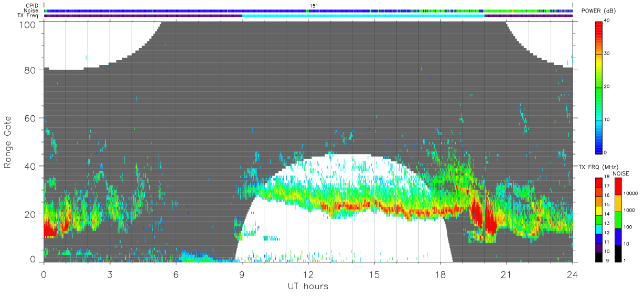Click NOISE legend tick label "1000"

[628, 211]
